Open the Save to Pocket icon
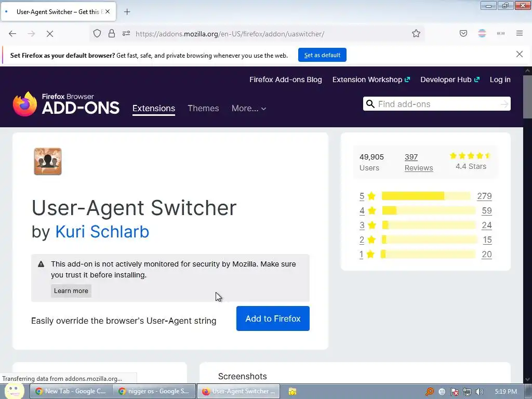This screenshot has width=532, height=399. [463, 33]
